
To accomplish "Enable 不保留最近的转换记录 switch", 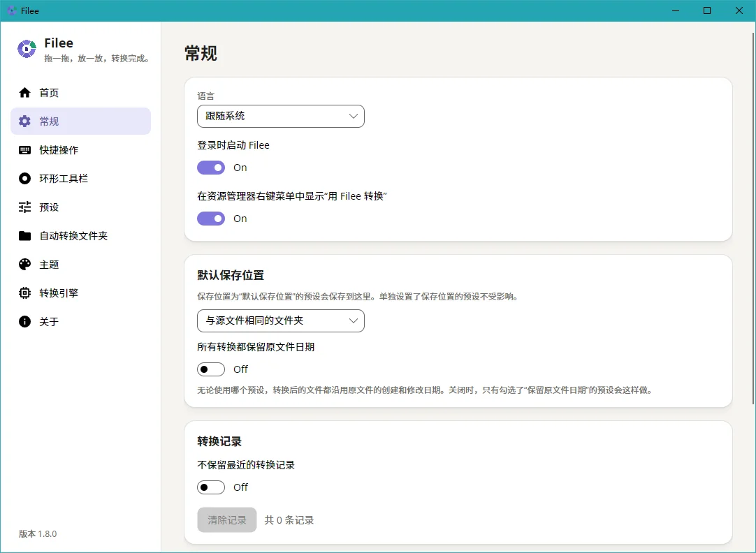I will [211, 487].
